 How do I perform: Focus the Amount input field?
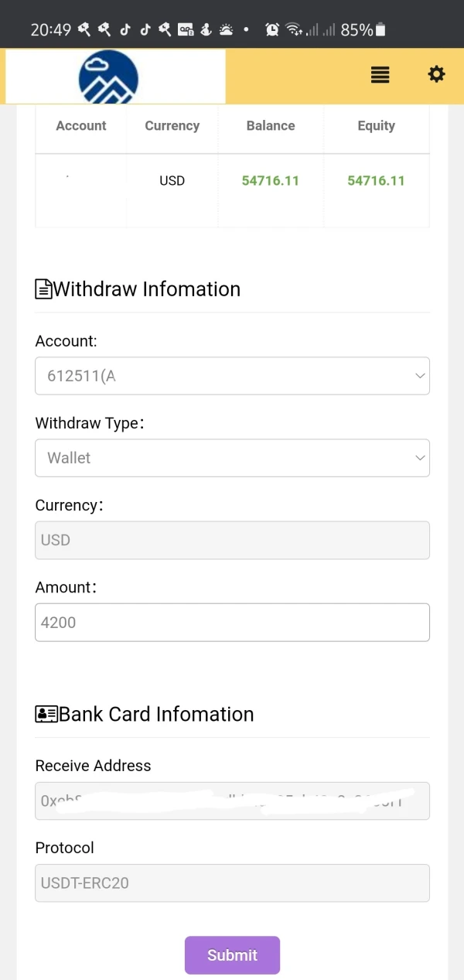pyautogui.click(x=232, y=622)
